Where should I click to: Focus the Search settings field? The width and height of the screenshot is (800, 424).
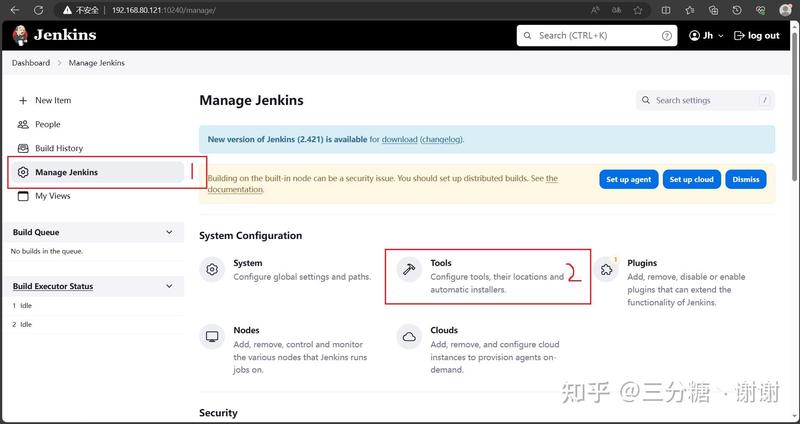(705, 101)
